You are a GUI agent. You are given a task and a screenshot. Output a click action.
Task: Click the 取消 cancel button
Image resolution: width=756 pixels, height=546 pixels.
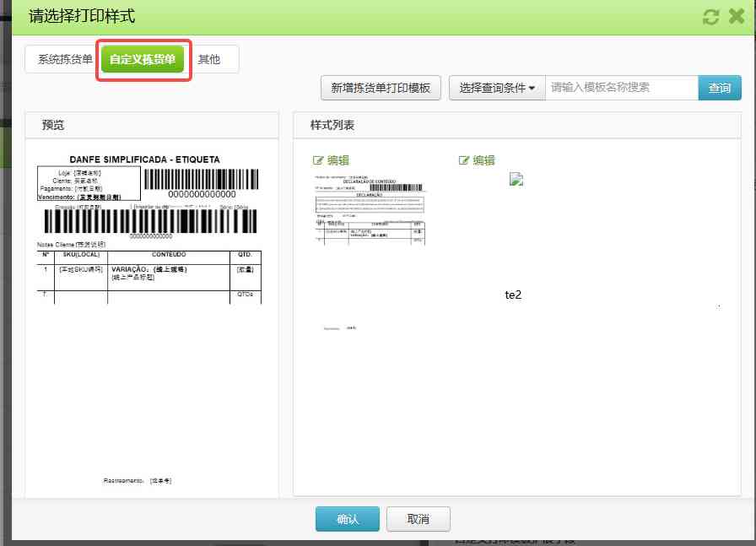tap(418, 519)
